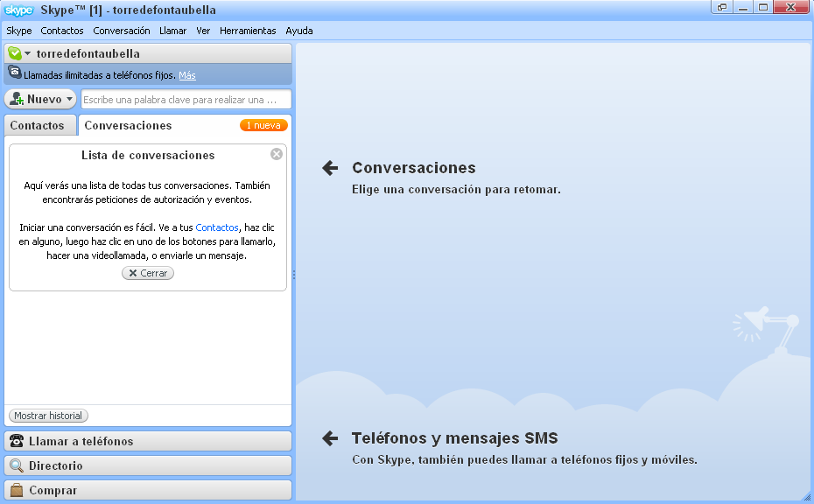Maximize the Skype window

point(763,7)
